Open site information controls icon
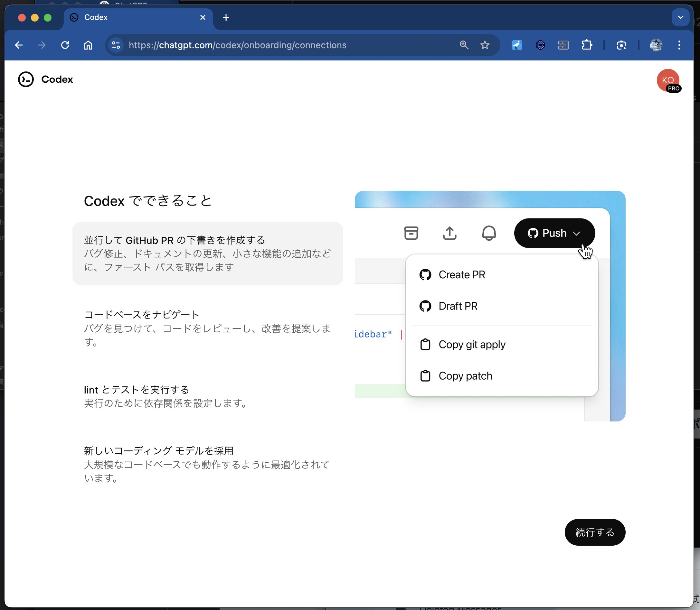700x610 pixels. coord(116,45)
